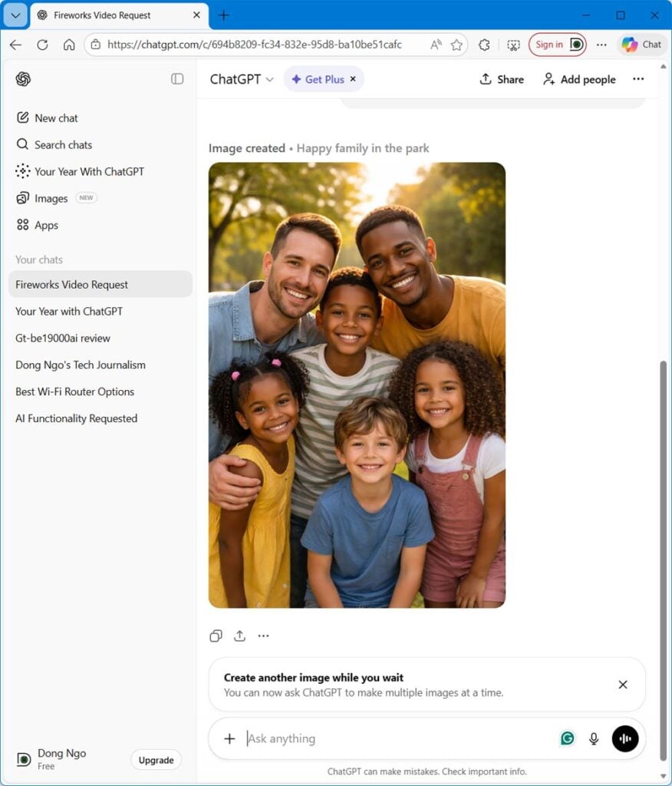Image resolution: width=672 pixels, height=786 pixels.
Task: Activate the microphone for voice input
Action: [x=593, y=738]
